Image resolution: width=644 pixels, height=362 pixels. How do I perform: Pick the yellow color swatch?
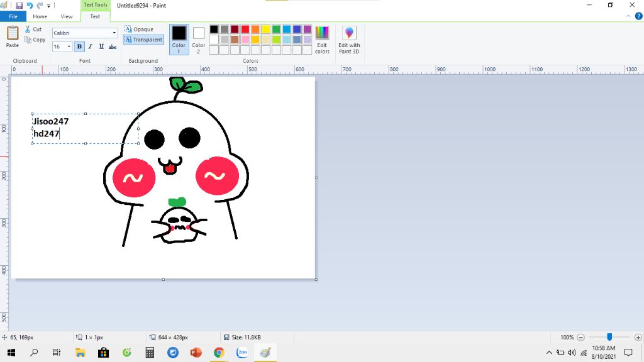pos(265,29)
